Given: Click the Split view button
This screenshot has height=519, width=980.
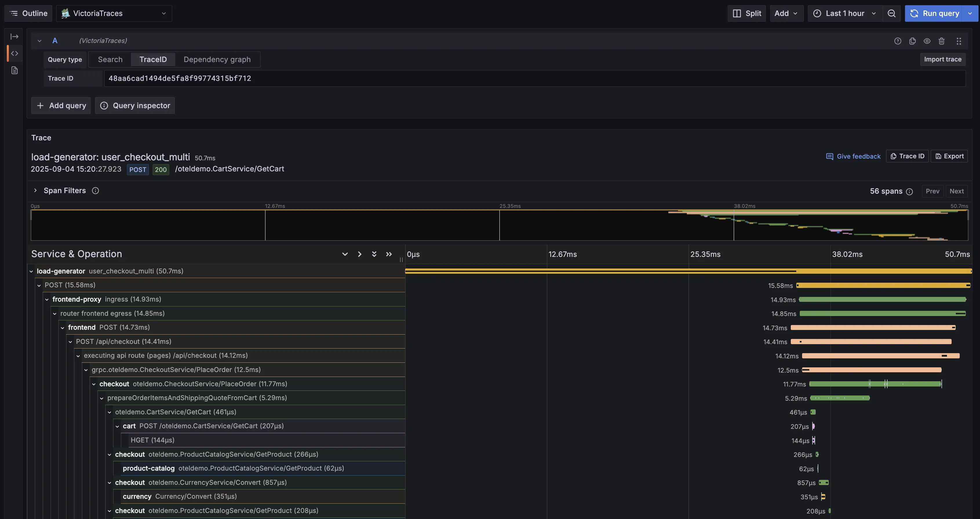Looking at the screenshot, I should 746,13.
